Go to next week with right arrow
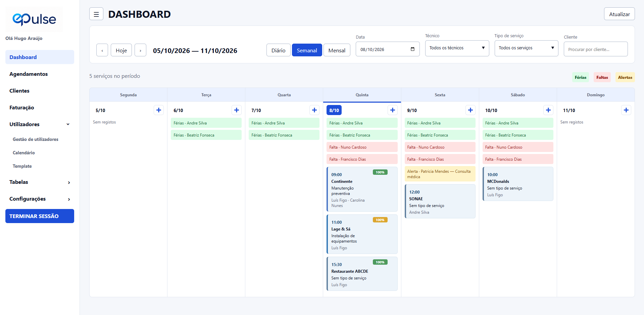Screen dimensions: 644x315 click(140, 50)
